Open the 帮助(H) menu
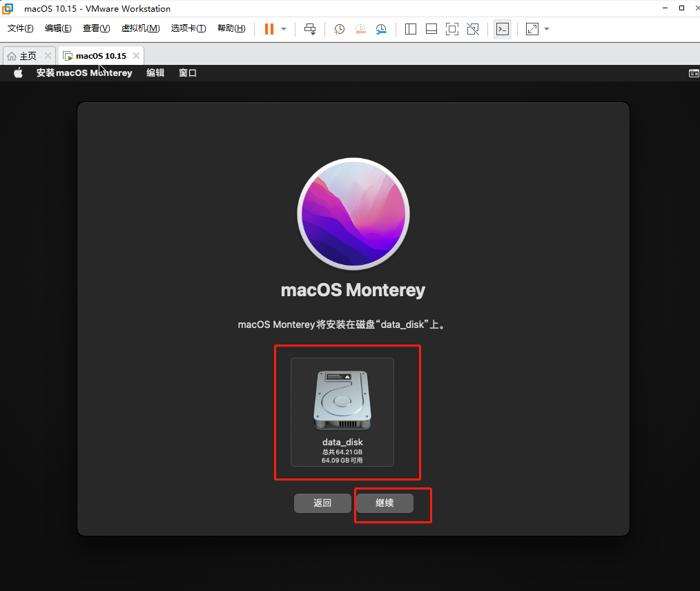 click(231, 28)
